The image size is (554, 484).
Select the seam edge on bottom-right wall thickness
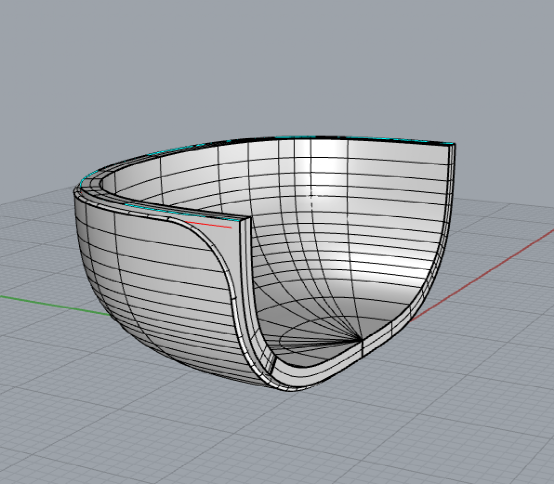coord(363,349)
